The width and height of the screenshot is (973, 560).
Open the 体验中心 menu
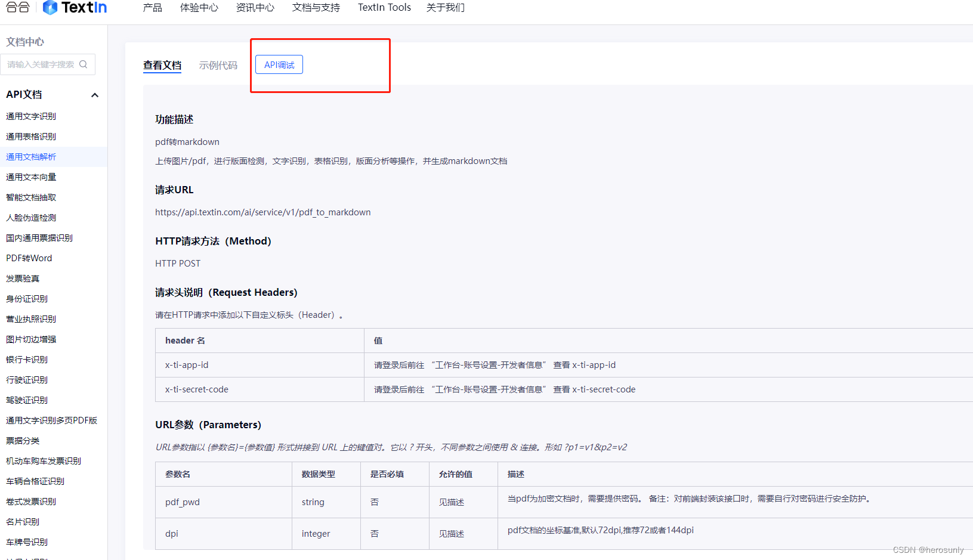tap(199, 8)
